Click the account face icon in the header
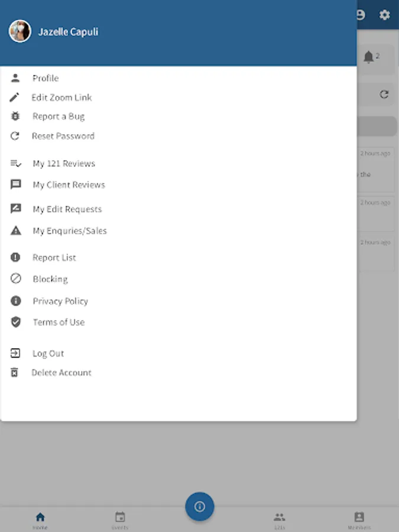 (361, 15)
